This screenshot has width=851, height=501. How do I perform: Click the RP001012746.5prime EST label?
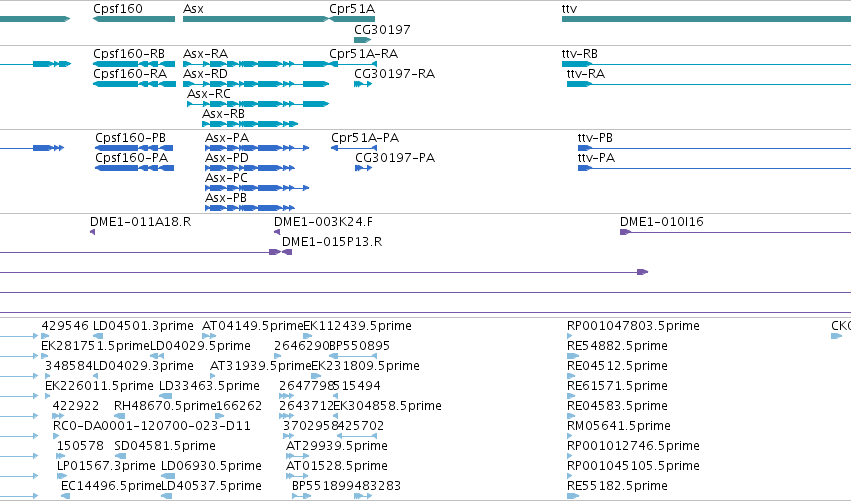[633, 446]
